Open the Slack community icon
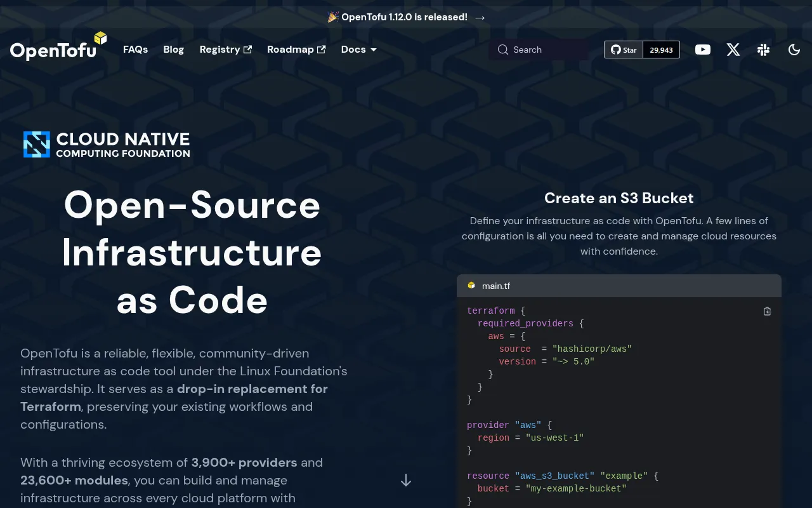 [x=764, y=50]
